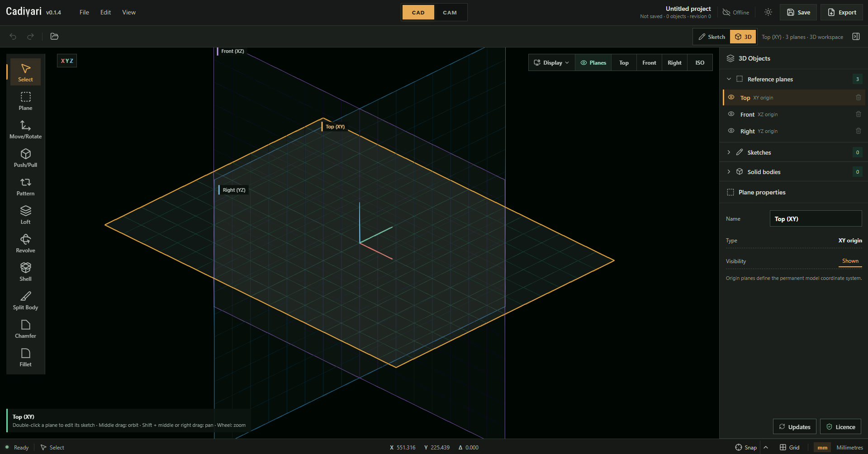Click the 3D Objects panel header icon
The image size is (868, 454).
pyautogui.click(x=730, y=58)
